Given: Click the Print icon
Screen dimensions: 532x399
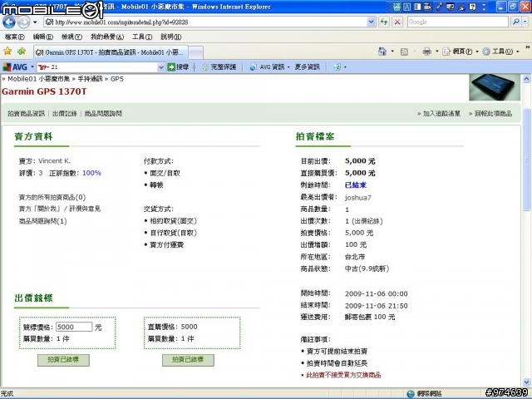Looking at the screenshot, I should [426, 52].
